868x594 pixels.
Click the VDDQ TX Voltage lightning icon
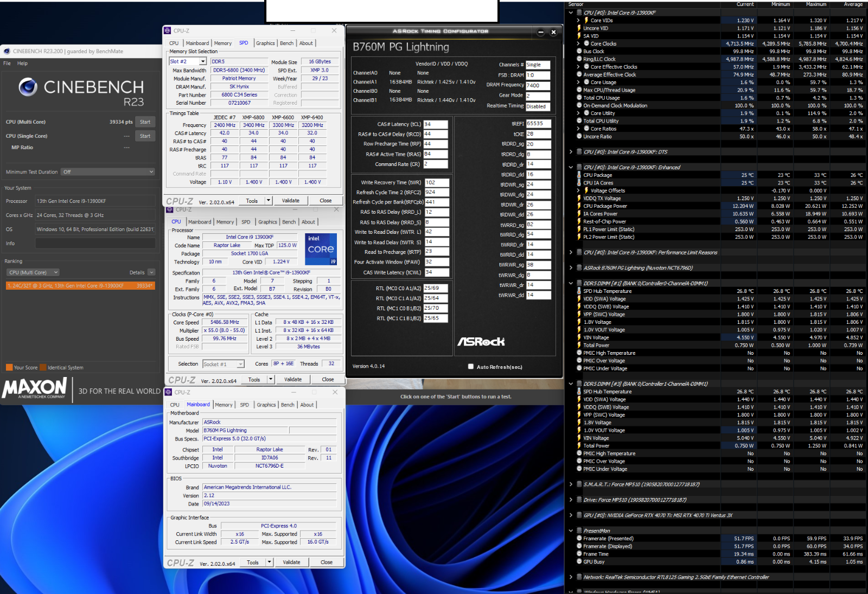pos(579,199)
